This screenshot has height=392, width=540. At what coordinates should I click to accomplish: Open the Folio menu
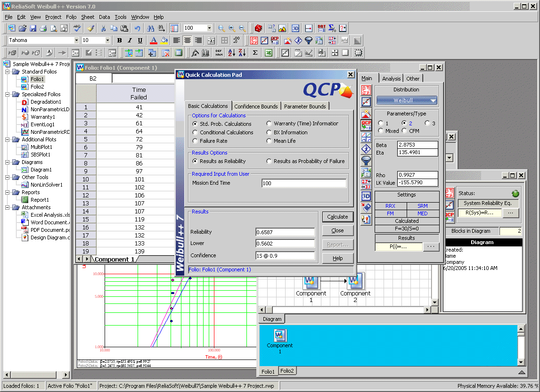(x=71, y=17)
